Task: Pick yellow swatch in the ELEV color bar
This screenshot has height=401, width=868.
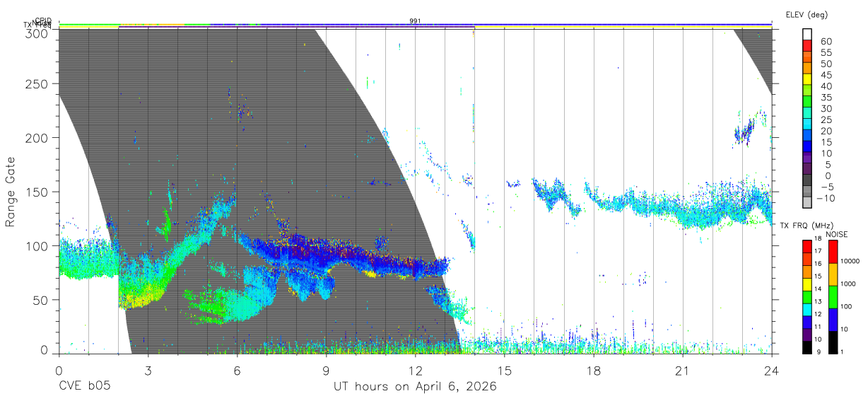Action: click(x=807, y=79)
